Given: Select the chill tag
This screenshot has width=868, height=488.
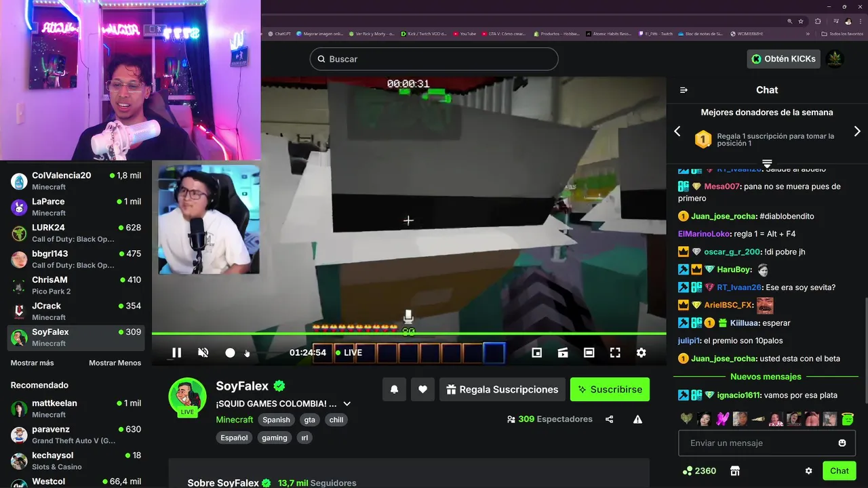Looking at the screenshot, I should 336,420.
